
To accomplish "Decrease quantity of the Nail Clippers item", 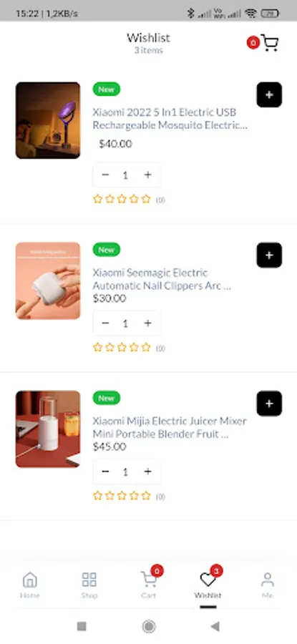I will click(105, 323).
